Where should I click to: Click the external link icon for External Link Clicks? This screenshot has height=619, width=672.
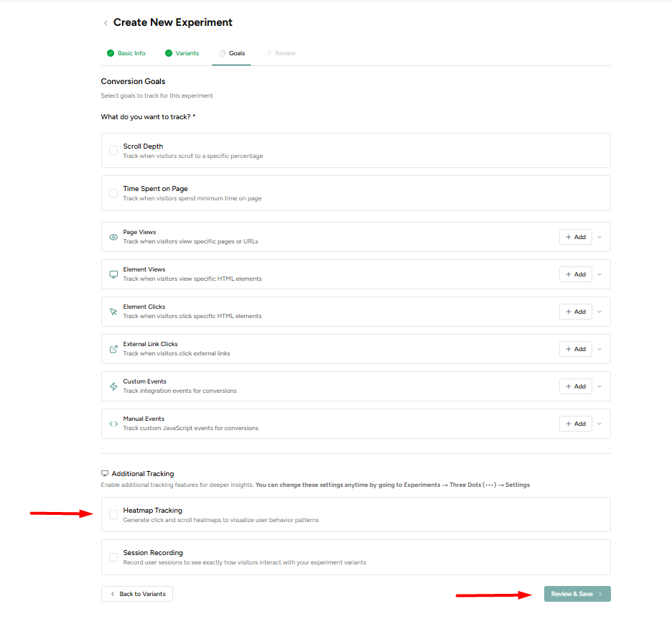click(x=113, y=348)
